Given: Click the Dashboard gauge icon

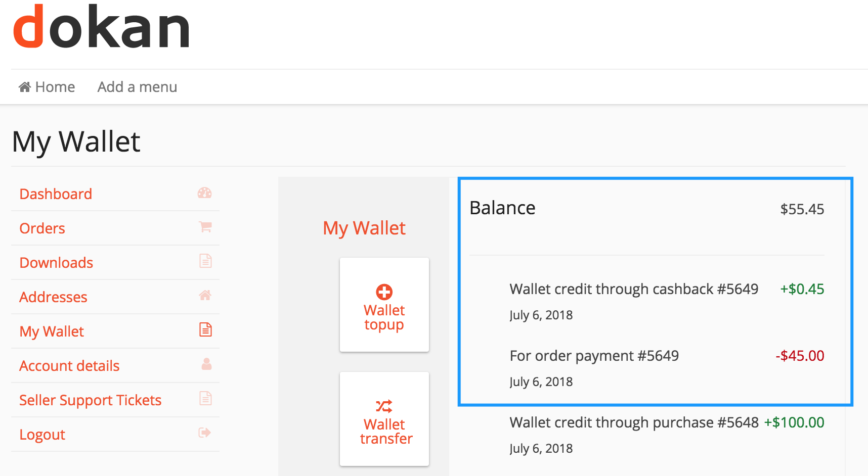Looking at the screenshot, I should coord(205,193).
